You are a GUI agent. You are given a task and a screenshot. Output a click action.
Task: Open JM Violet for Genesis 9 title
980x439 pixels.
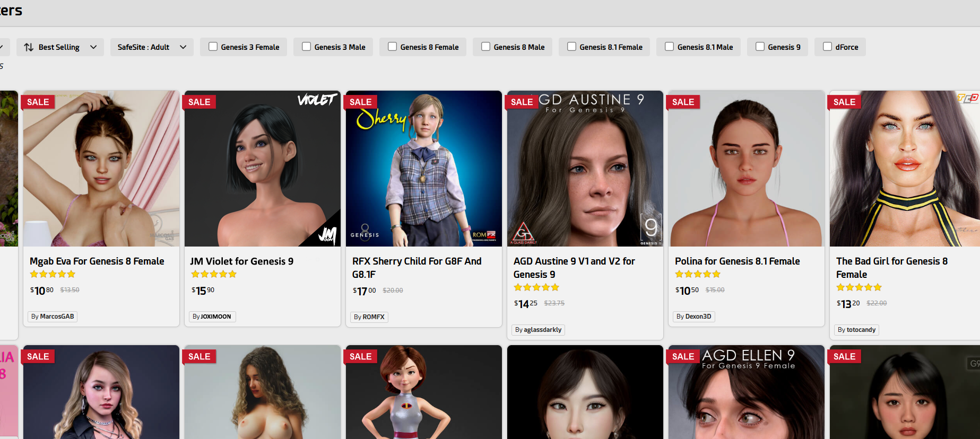242,261
